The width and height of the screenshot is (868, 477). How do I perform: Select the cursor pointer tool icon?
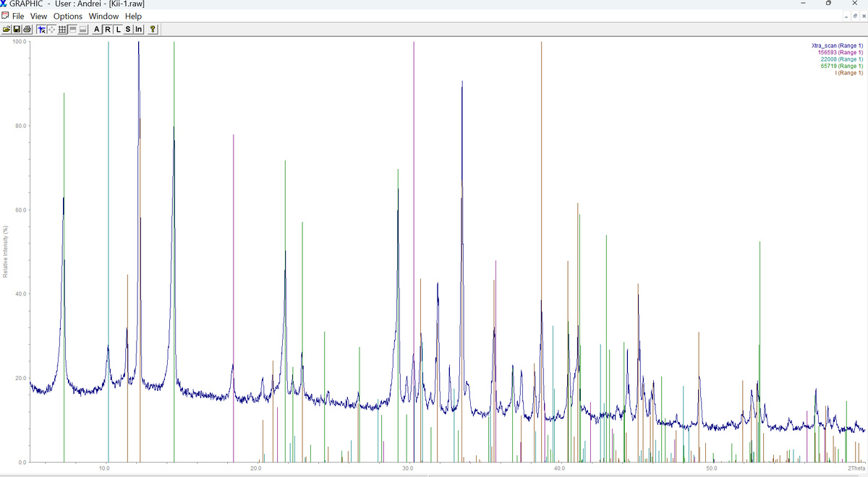(x=41, y=30)
